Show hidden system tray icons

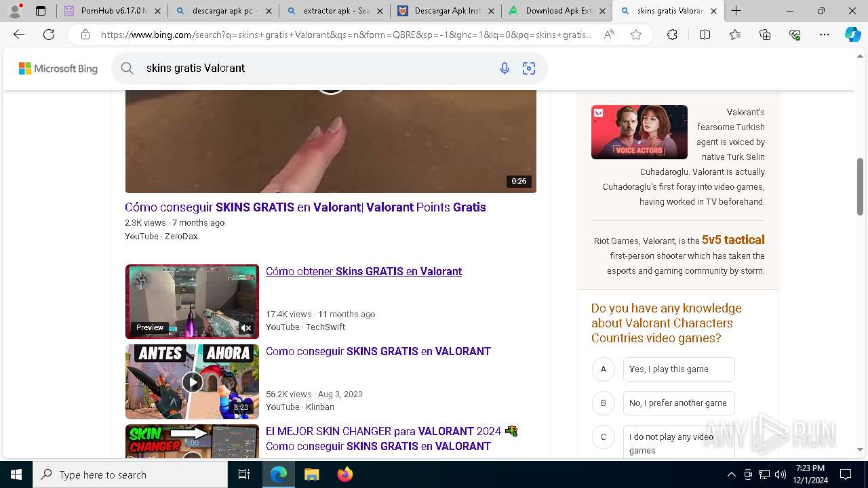[731, 474]
